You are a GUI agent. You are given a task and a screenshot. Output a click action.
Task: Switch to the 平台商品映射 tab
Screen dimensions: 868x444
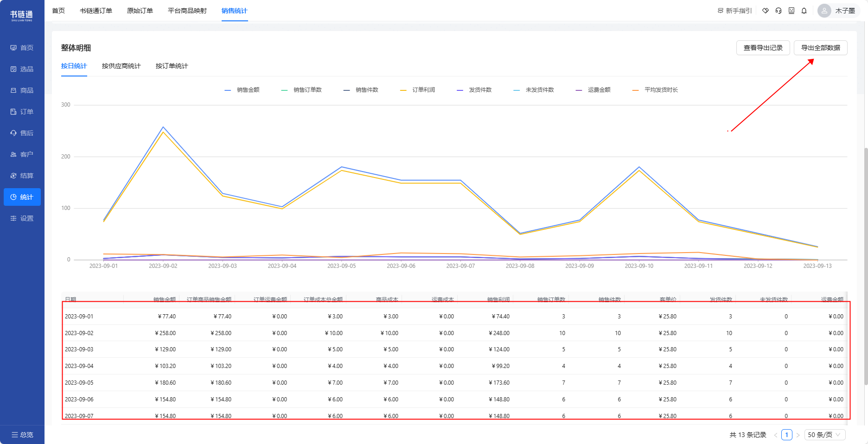click(187, 11)
